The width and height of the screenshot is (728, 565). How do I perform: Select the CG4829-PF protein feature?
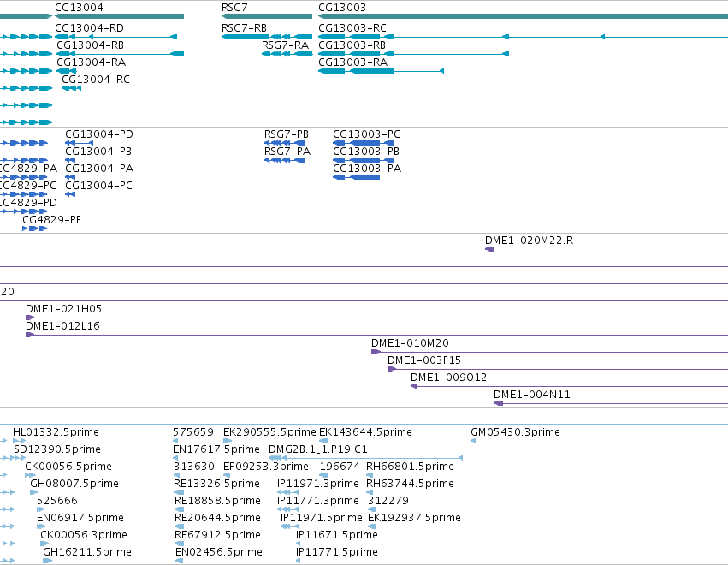click(x=35, y=229)
